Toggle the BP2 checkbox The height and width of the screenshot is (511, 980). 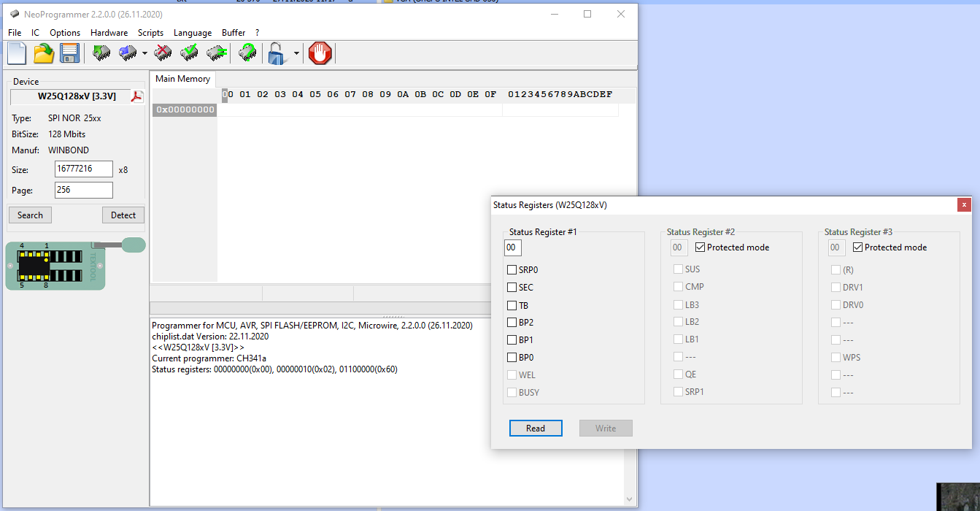tap(512, 323)
